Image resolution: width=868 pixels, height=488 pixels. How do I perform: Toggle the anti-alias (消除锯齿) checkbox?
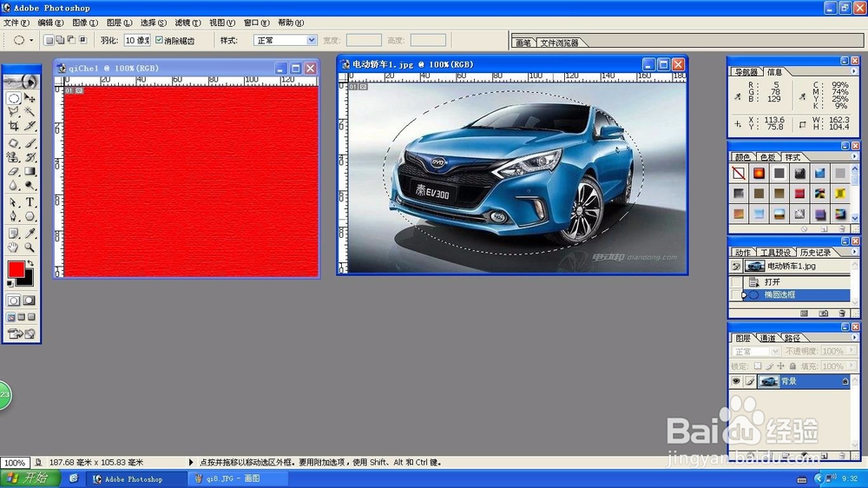160,40
